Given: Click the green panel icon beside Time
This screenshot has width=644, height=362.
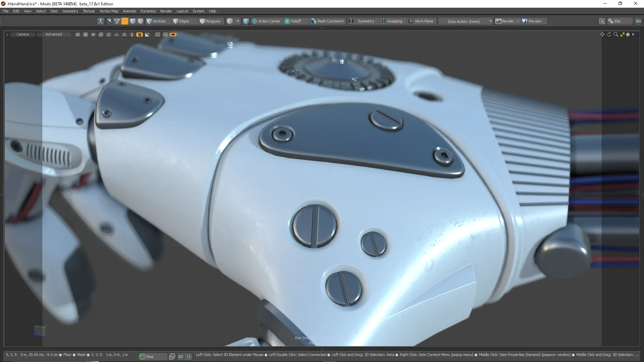Looking at the screenshot, I should click(x=181, y=357).
